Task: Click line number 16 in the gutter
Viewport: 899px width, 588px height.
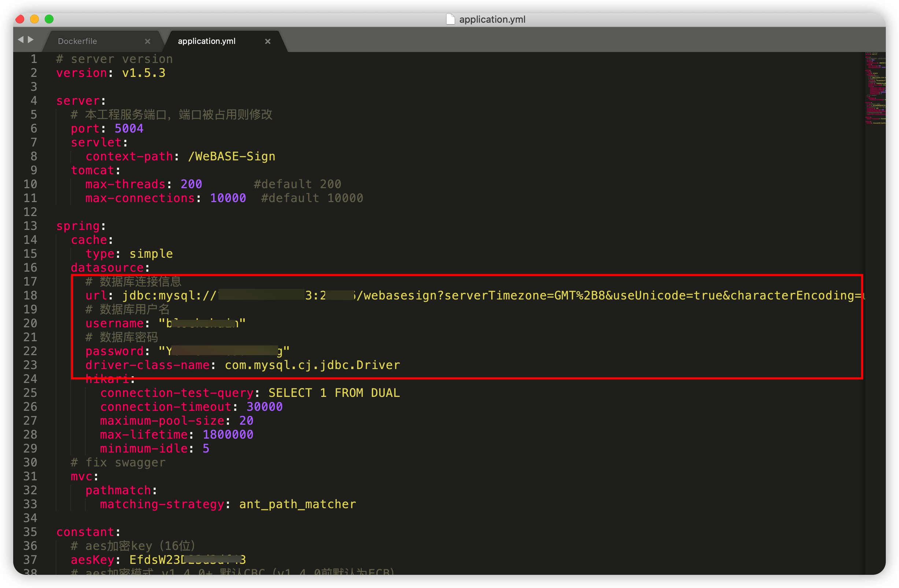Action: pos(30,268)
